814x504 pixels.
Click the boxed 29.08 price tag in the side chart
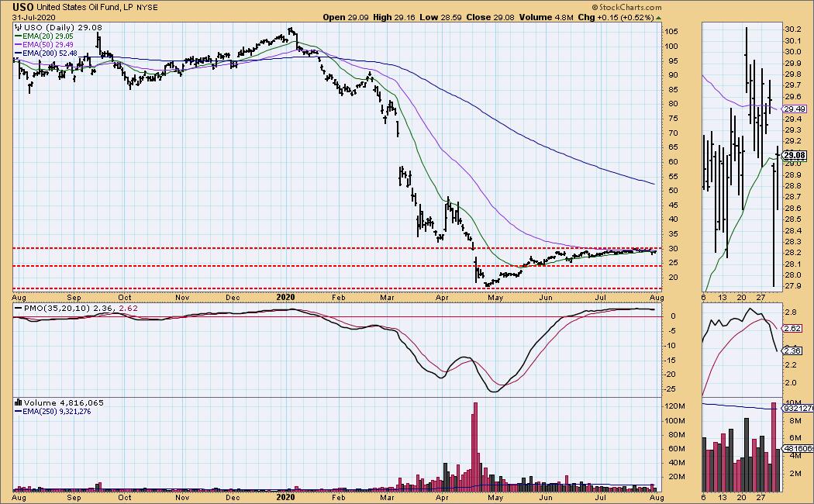795,155
